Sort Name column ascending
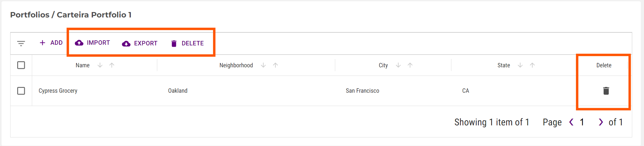Image resolution: width=644 pixels, height=146 pixels. [112, 65]
